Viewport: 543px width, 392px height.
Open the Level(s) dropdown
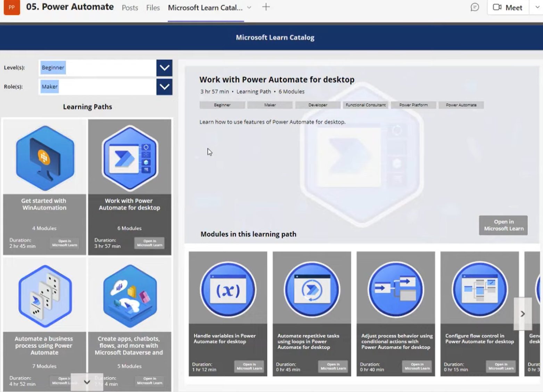164,68
